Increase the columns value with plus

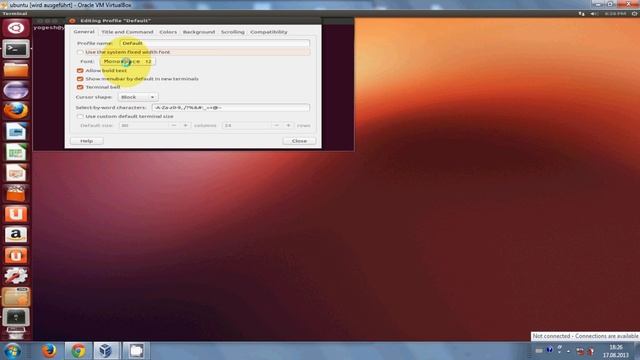click(x=185, y=126)
